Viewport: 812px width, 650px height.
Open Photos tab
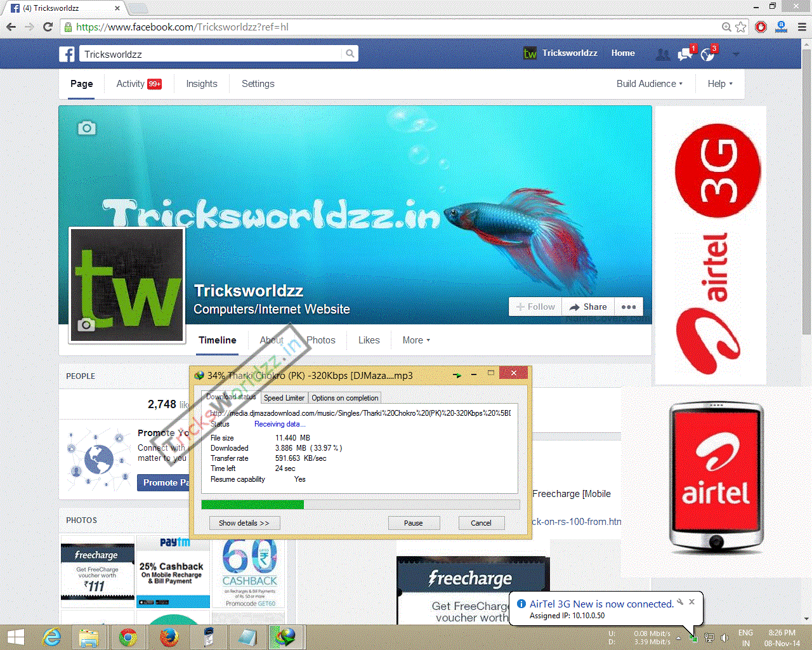tap(321, 340)
